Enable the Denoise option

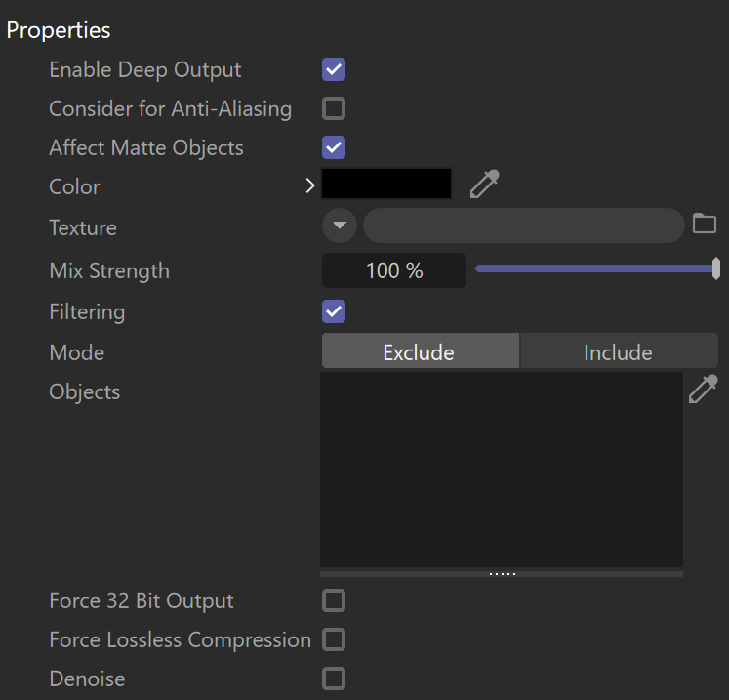[334, 679]
